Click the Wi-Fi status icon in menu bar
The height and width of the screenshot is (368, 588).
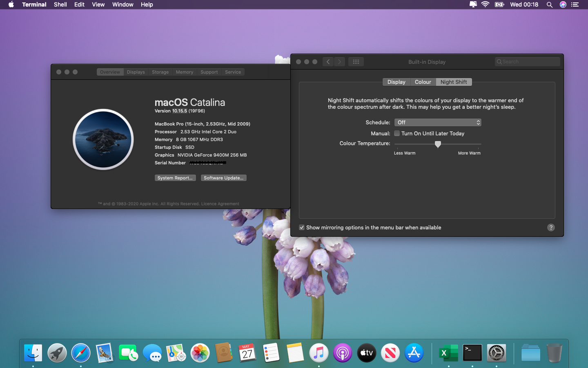(x=485, y=4)
